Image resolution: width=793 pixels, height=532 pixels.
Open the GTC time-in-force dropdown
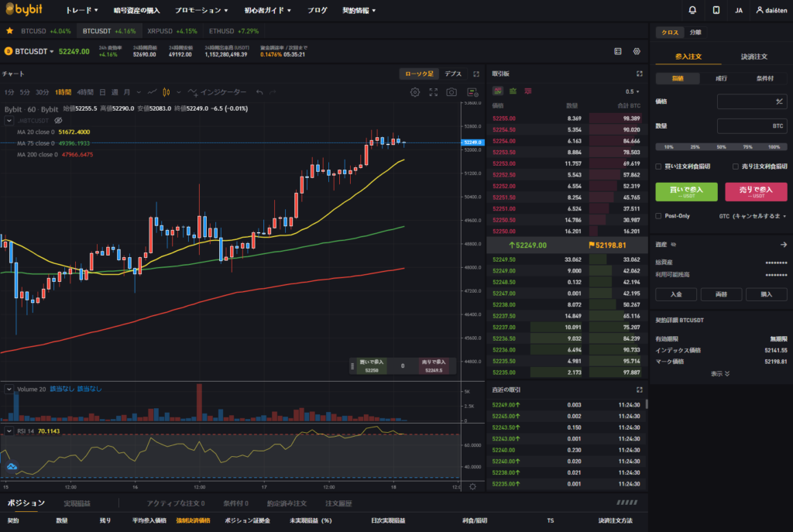pos(753,216)
